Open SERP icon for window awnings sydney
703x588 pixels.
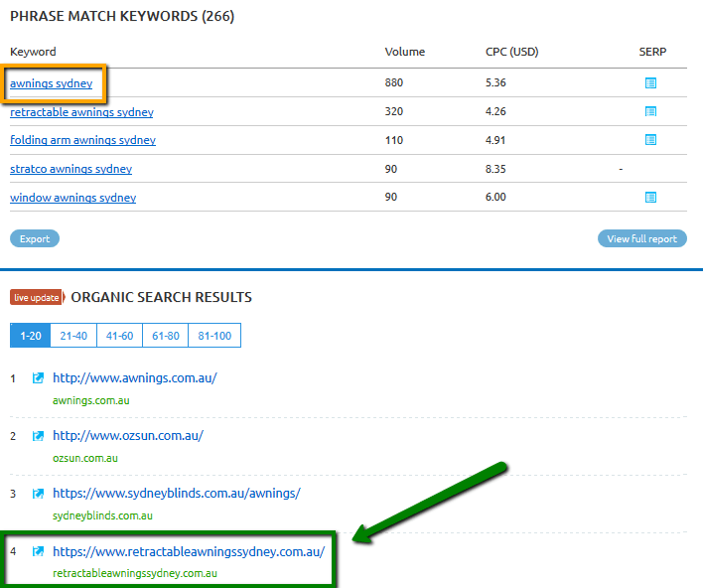coord(650,198)
